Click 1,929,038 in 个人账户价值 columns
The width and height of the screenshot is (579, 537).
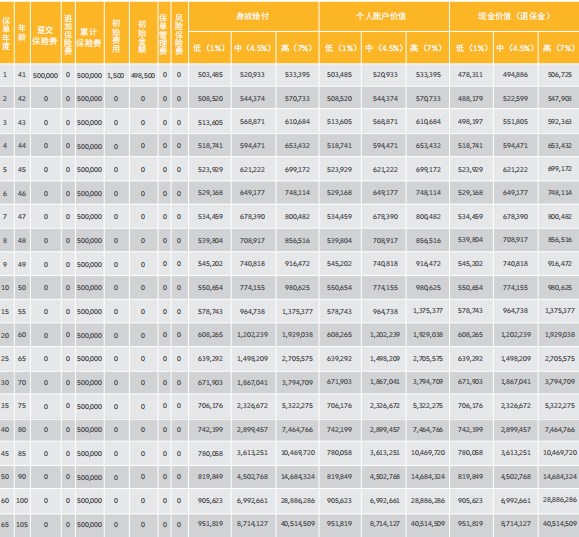pyautogui.click(x=428, y=335)
